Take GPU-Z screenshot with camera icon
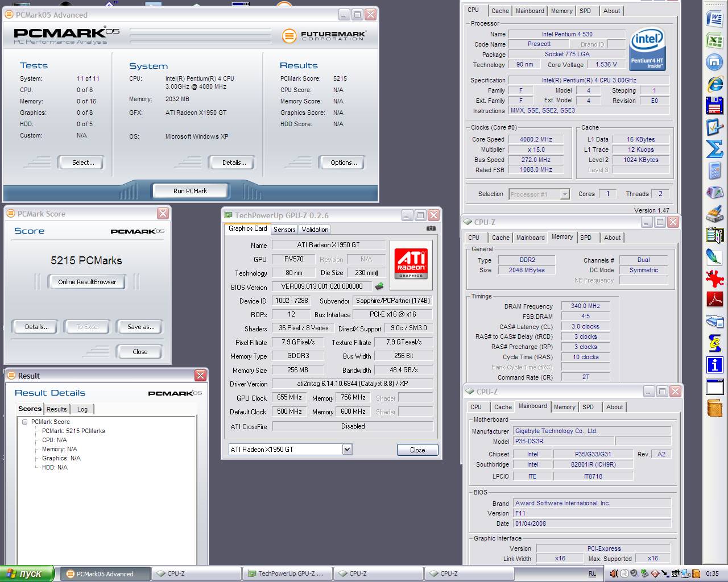728x582 pixels. [x=431, y=228]
